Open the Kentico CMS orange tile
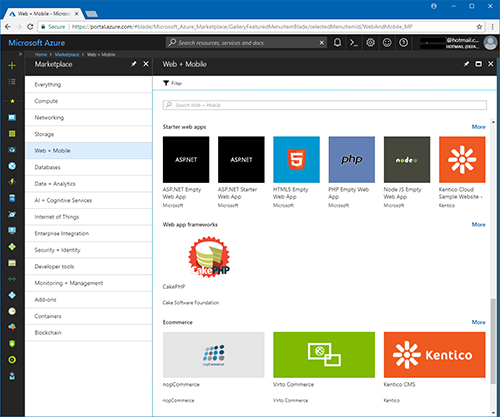Screen dimensions: 500x417 click(x=434, y=355)
